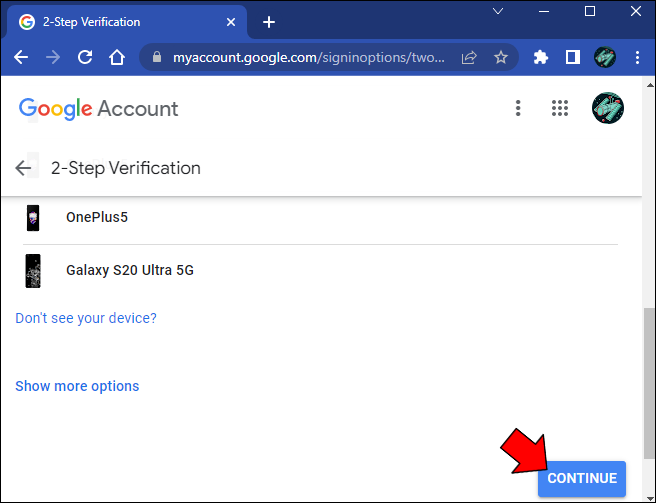Bookmark this page with the star icon
656x503 pixels.
point(501,58)
